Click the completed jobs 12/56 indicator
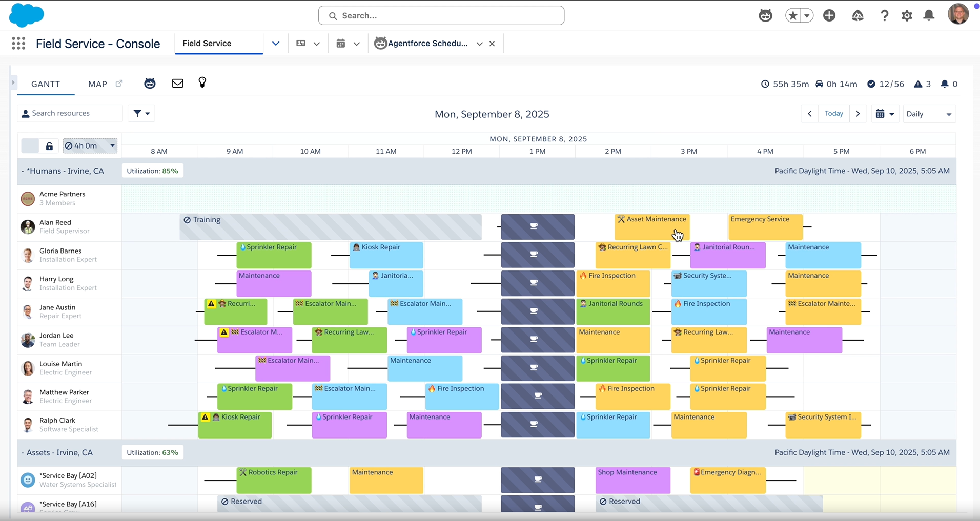This screenshot has width=980, height=521. tap(886, 84)
